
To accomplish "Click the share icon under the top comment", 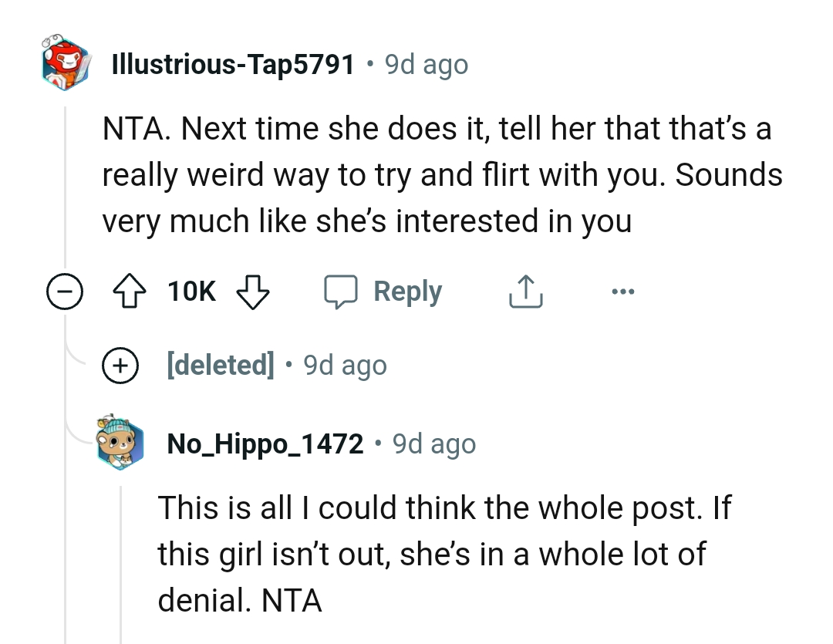I will pyautogui.click(x=525, y=291).
